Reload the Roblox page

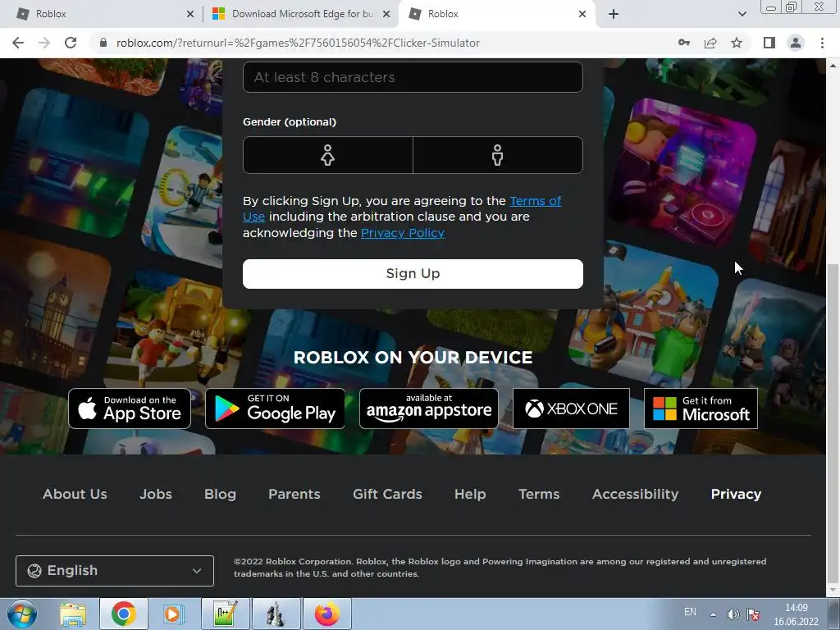(x=71, y=43)
